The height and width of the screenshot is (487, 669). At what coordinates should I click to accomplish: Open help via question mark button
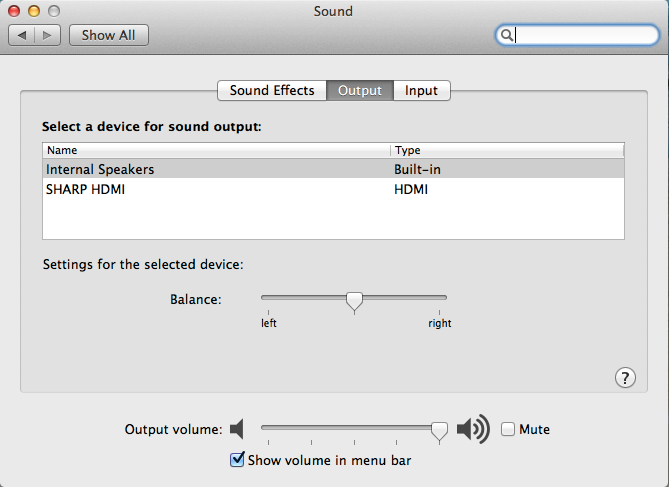(x=625, y=377)
